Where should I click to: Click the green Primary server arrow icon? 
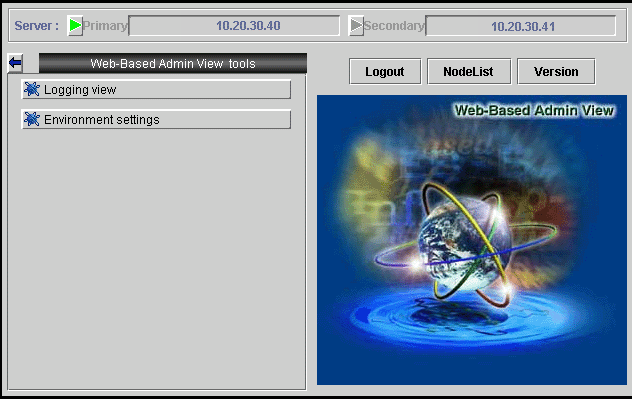75,25
